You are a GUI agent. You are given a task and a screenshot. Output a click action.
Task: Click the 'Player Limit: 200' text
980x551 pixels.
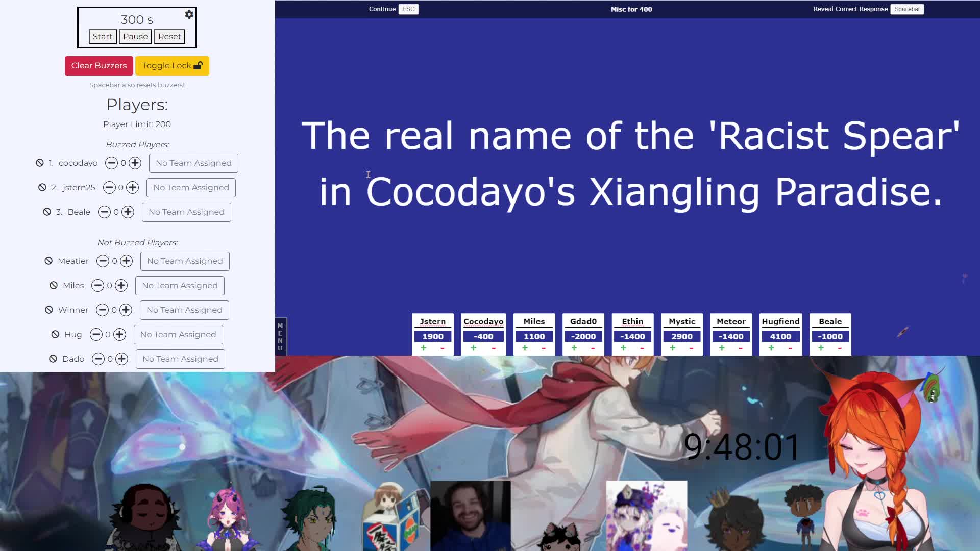pyautogui.click(x=137, y=124)
